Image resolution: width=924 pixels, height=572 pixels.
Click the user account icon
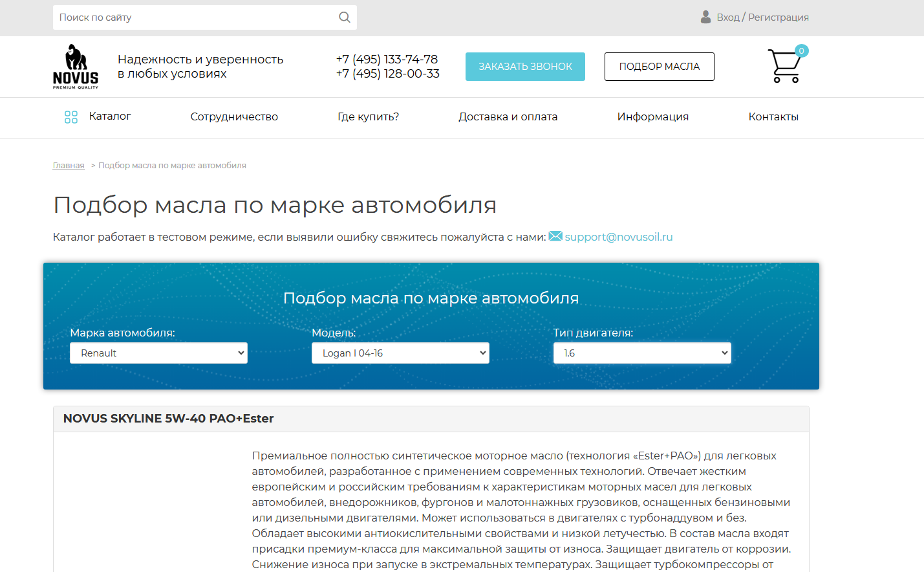[x=705, y=17]
